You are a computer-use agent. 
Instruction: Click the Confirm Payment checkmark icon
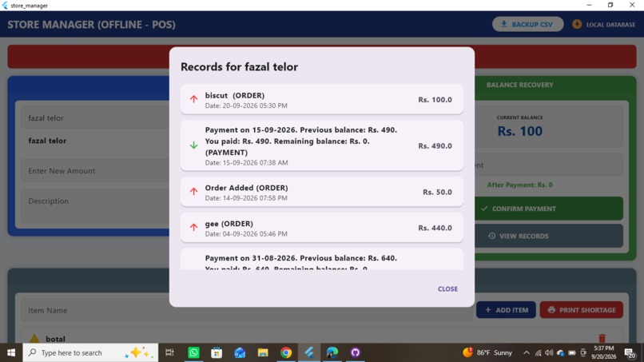click(484, 209)
